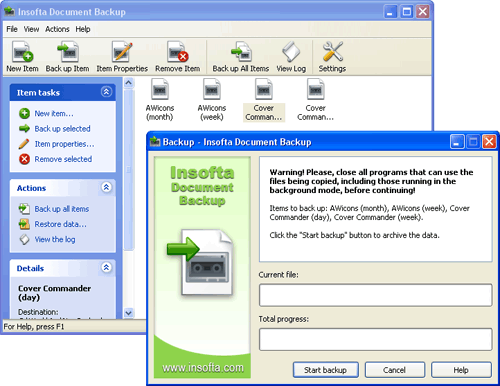Click the Current file field
The width and height of the screenshot is (500, 386).
pos(376,295)
